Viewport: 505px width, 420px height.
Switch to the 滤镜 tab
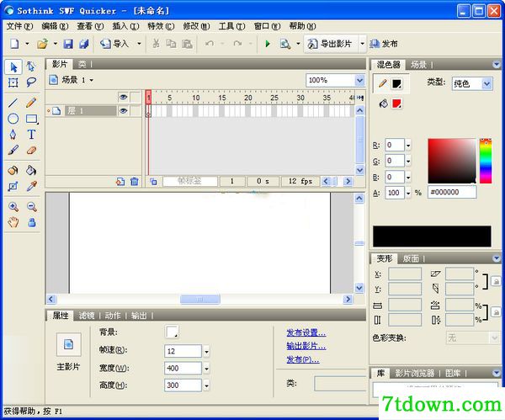tap(87, 316)
